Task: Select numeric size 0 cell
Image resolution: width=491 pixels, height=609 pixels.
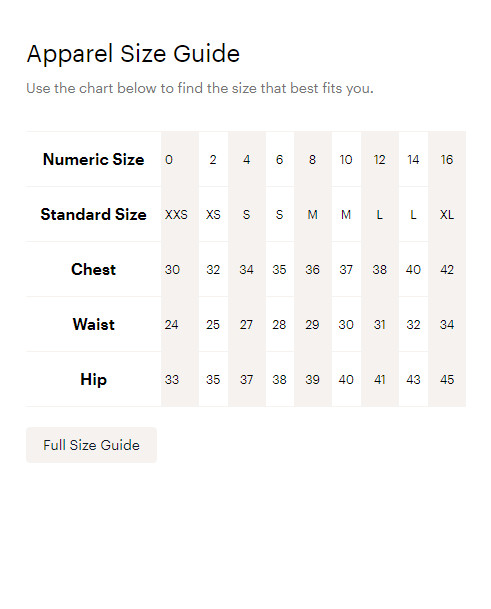Action: pos(180,159)
